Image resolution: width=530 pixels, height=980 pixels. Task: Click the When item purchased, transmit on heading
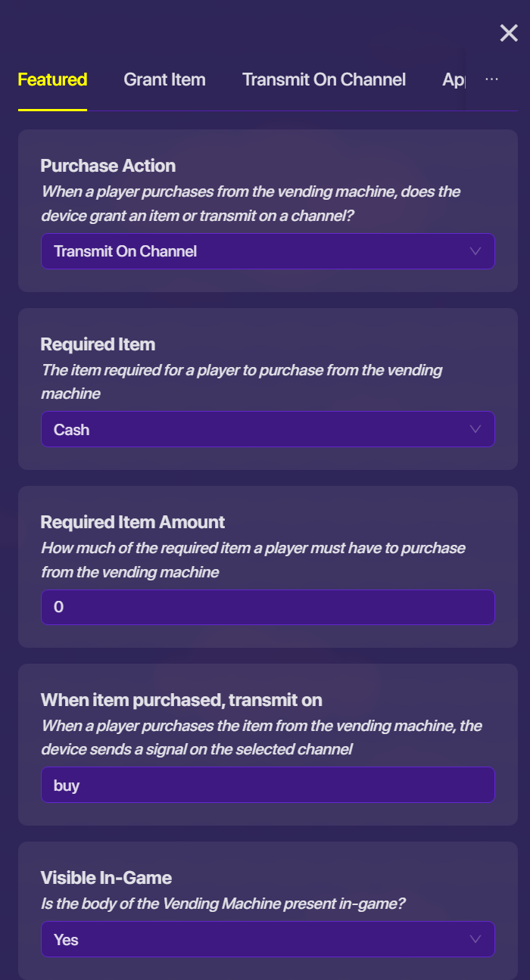[182, 699]
